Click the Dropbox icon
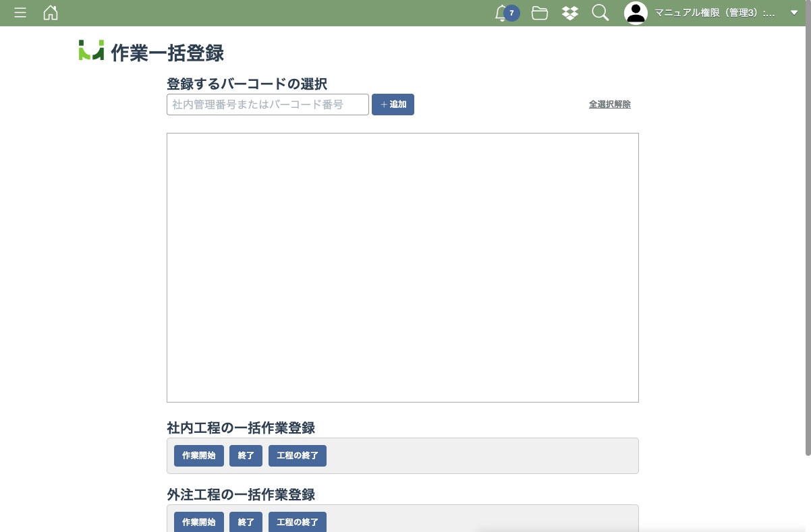 [570, 13]
